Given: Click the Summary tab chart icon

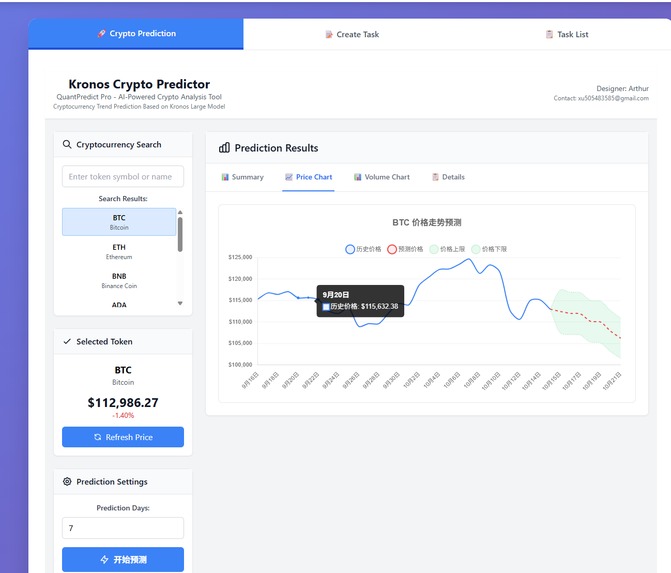Looking at the screenshot, I should 225,177.
